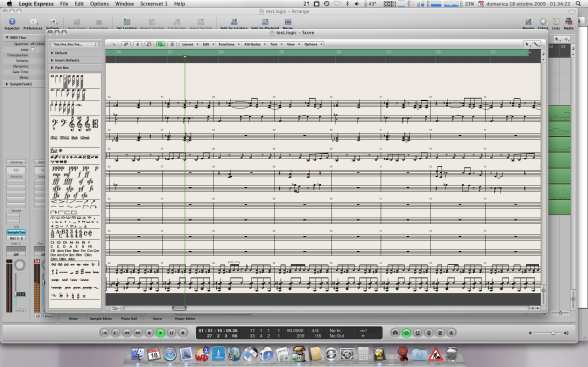The height and width of the screenshot is (367, 588).
Task: Open the Score View menu
Action: pyautogui.click(x=292, y=44)
